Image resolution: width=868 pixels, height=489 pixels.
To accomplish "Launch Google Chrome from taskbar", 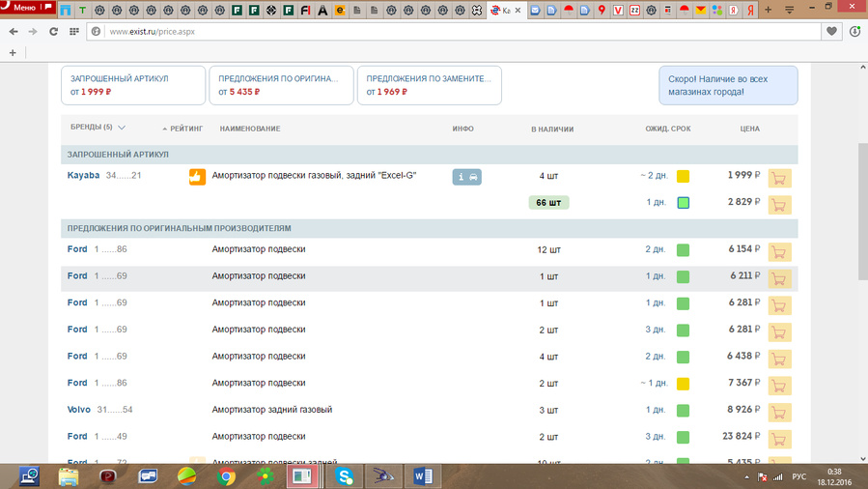I will (226, 476).
